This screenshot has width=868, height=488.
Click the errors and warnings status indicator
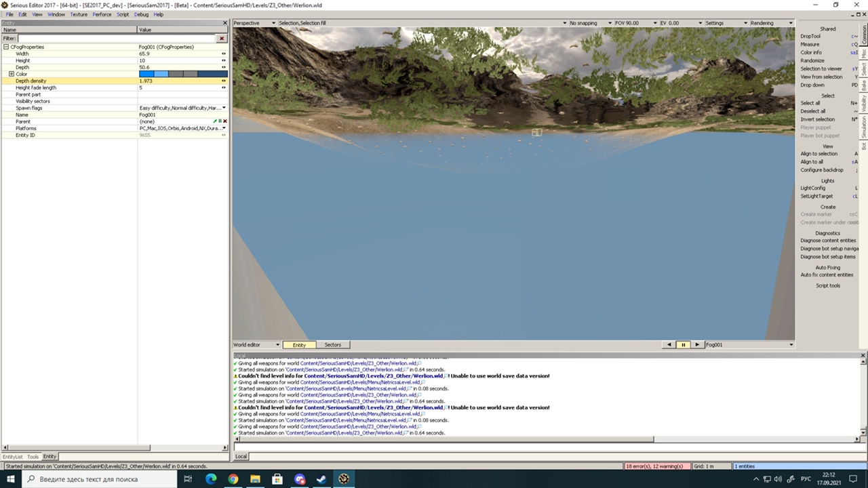tap(656, 466)
